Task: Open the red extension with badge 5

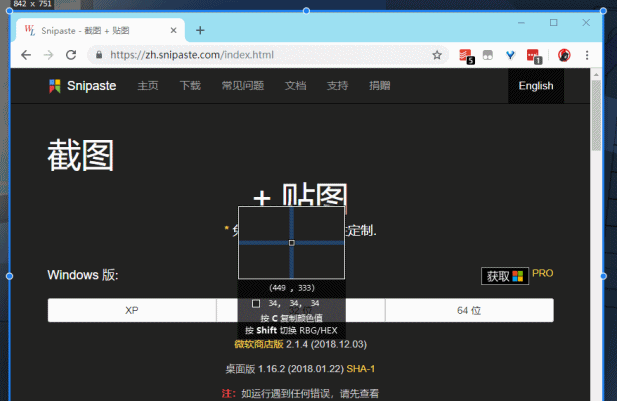Action: tap(467, 56)
